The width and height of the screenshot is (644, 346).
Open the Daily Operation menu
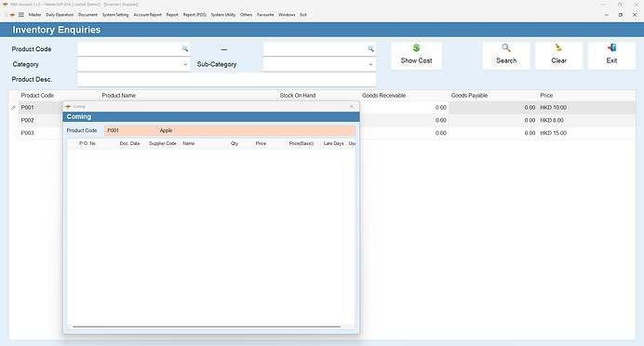[60, 15]
